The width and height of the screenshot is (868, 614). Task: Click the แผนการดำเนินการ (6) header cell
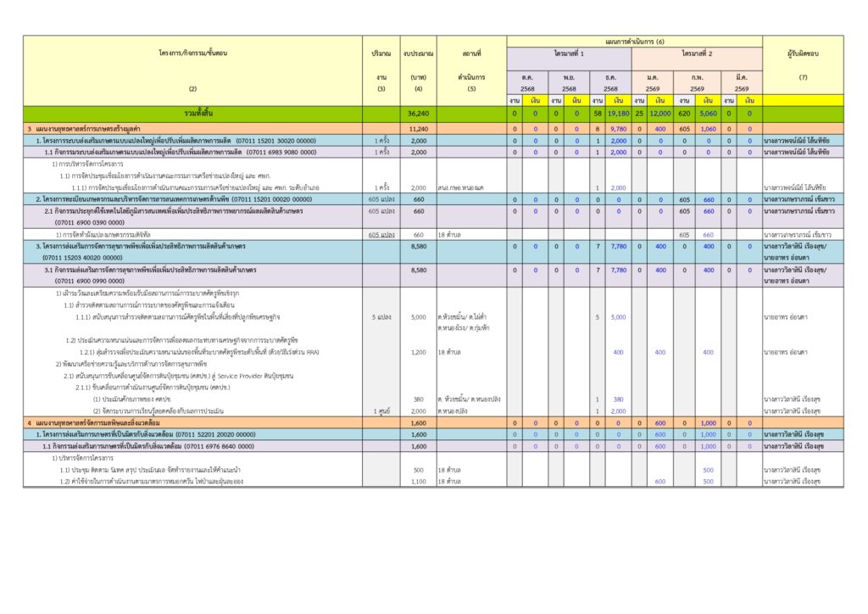pos(634,41)
